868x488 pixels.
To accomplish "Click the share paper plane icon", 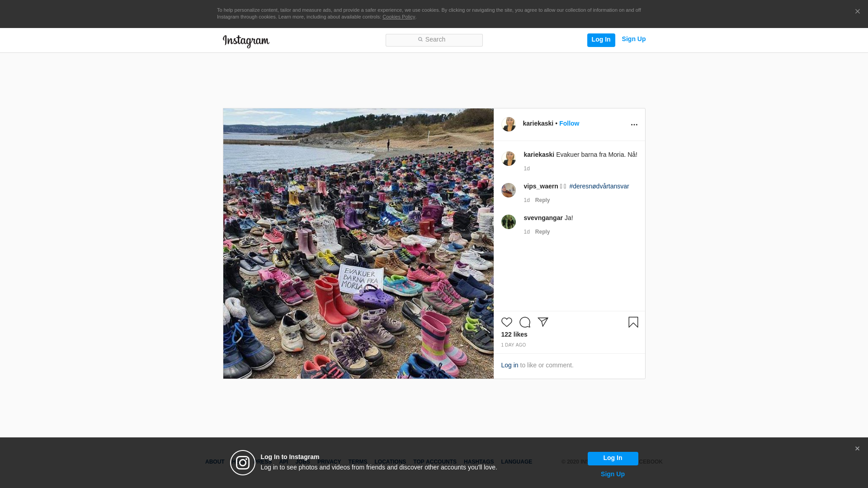I will (543, 322).
